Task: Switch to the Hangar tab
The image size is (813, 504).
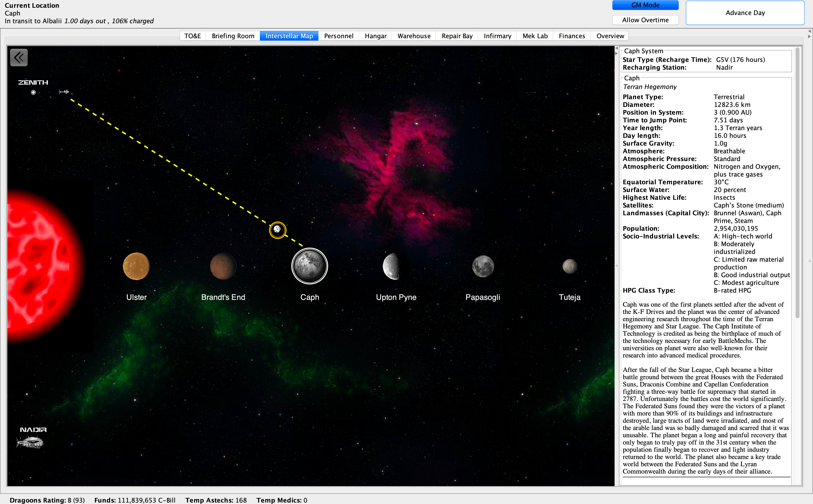Action: click(x=376, y=36)
